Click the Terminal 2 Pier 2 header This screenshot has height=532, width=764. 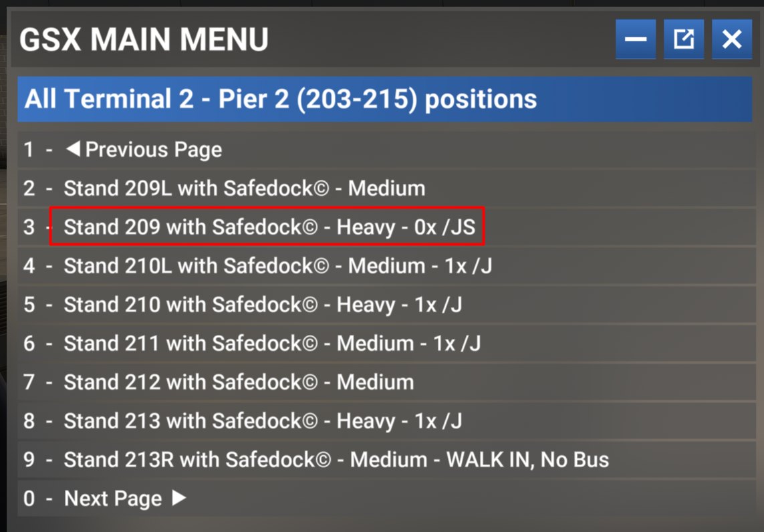281,100
